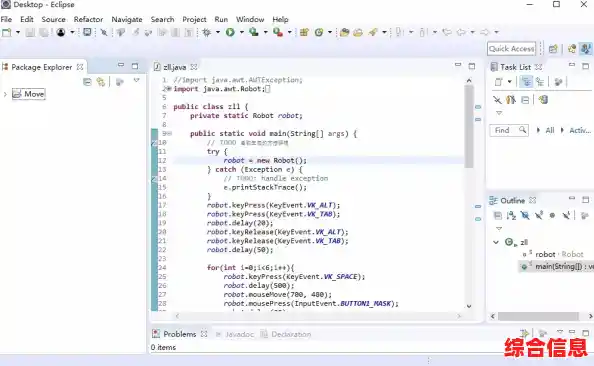Click the Find field in Task List
The image size is (594, 366).
click(x=509, y=130)
